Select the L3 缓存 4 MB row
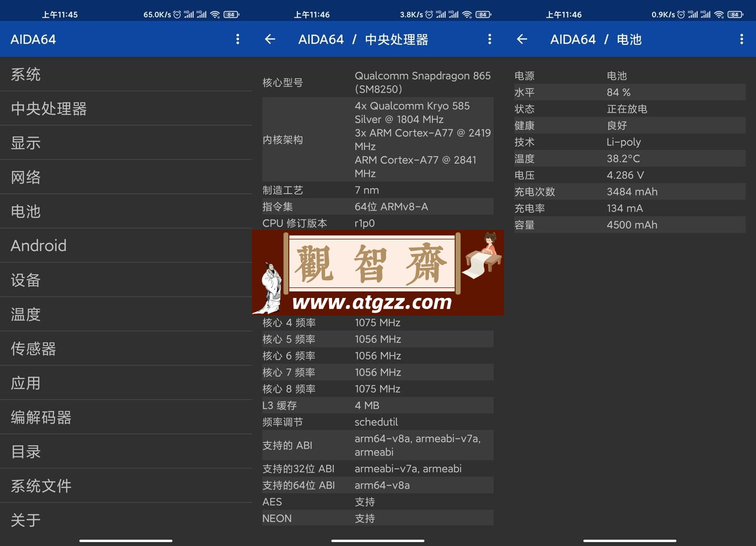The image size is (756, 546). (x=378, y=406)
